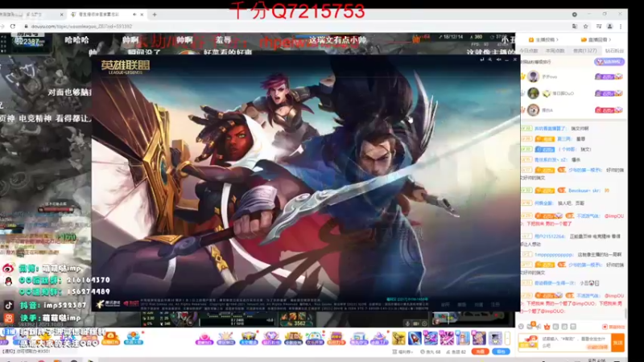Switch to the first browser tab
Screen dimensions: 644x362
[x=31, y=14]
